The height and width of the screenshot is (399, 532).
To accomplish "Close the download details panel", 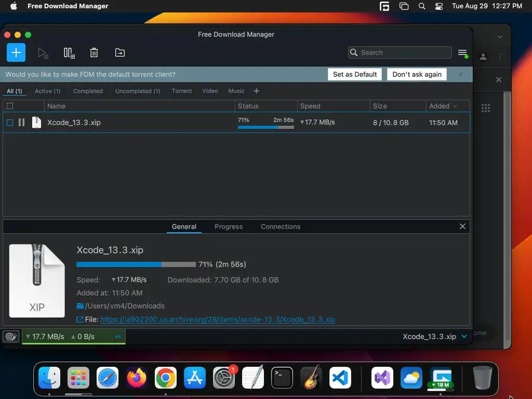I will [x=462, y=227].
